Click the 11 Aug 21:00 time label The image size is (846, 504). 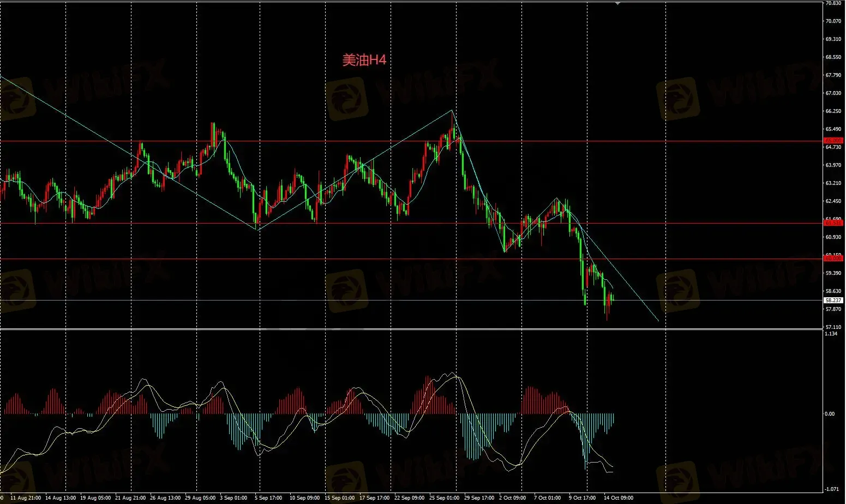click(26, 498)
